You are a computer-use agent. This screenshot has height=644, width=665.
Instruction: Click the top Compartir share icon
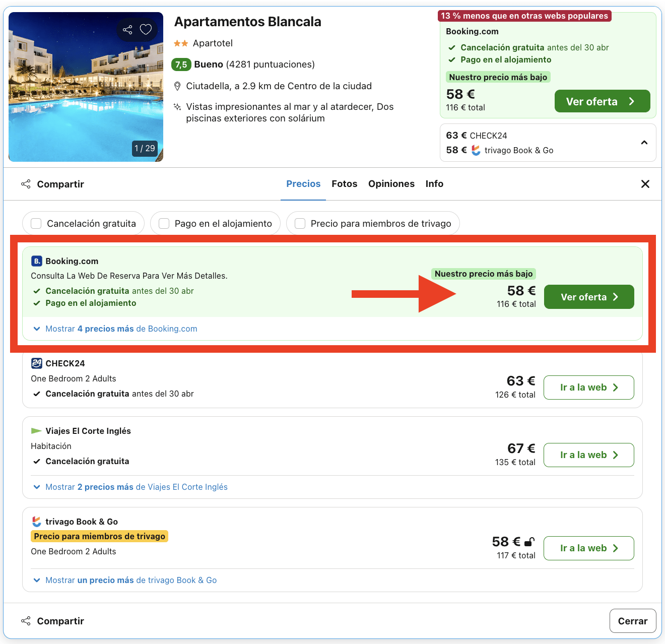26,184
